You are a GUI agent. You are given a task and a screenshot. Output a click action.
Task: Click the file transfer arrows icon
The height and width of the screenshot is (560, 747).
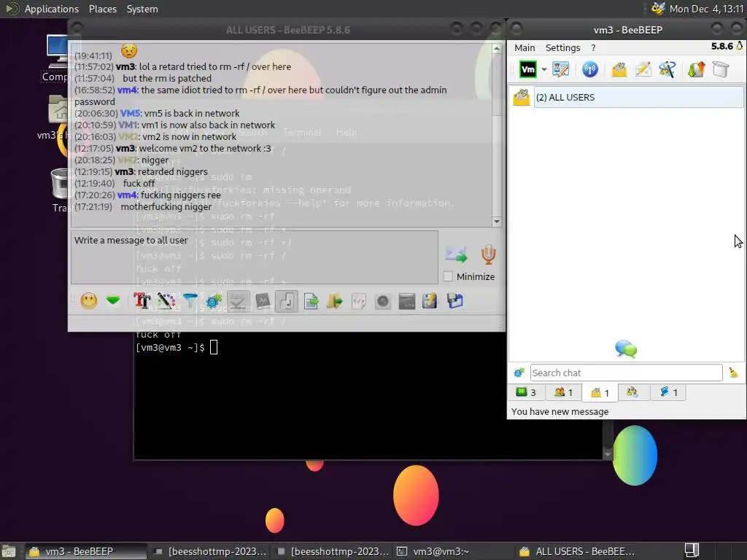point(696,69)
